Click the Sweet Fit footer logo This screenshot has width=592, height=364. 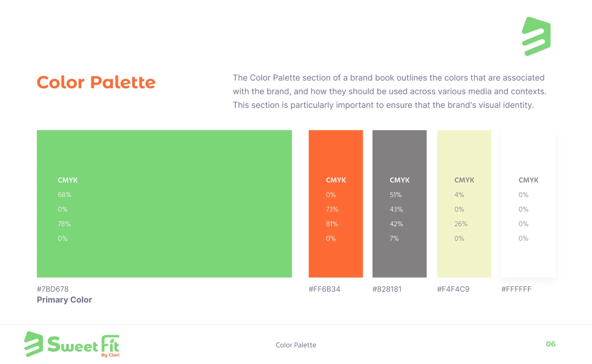point(72,344)
